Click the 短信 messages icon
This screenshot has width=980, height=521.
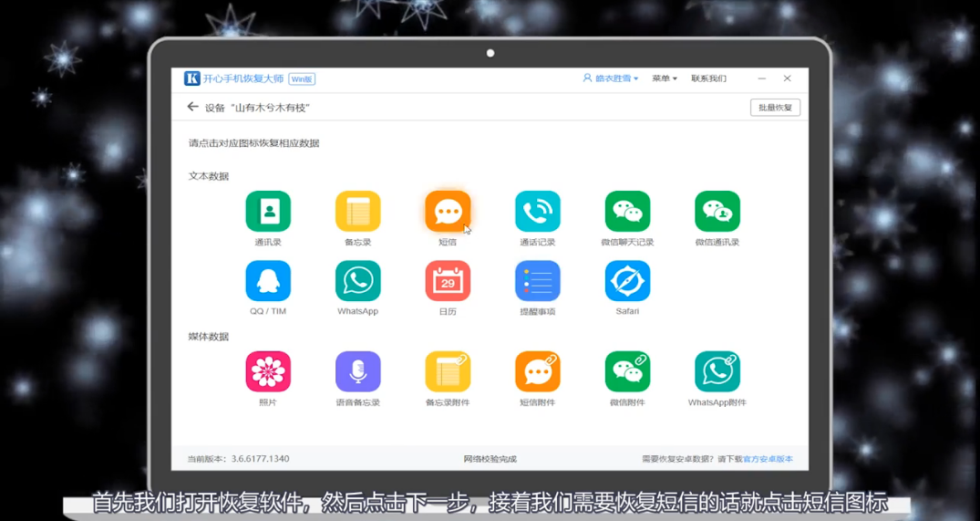[448, 212]
